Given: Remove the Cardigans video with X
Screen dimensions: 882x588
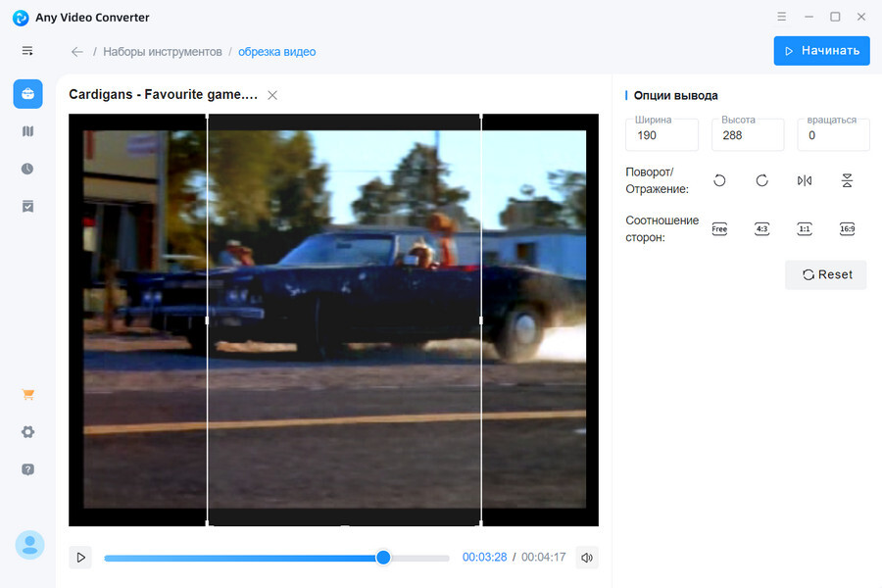Looking at the screenshot, I should click(x=272, y=95).
